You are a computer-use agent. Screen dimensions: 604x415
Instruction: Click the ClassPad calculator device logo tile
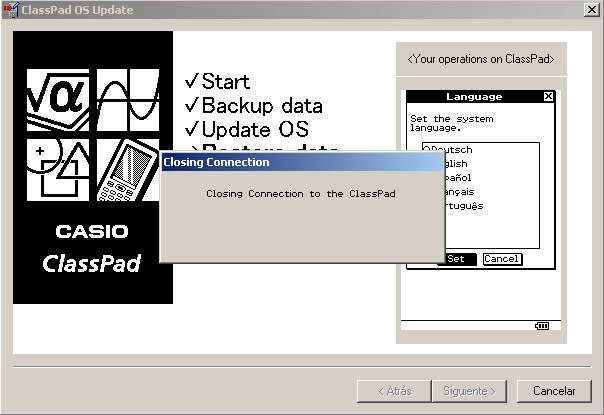(x=128, y=170)
